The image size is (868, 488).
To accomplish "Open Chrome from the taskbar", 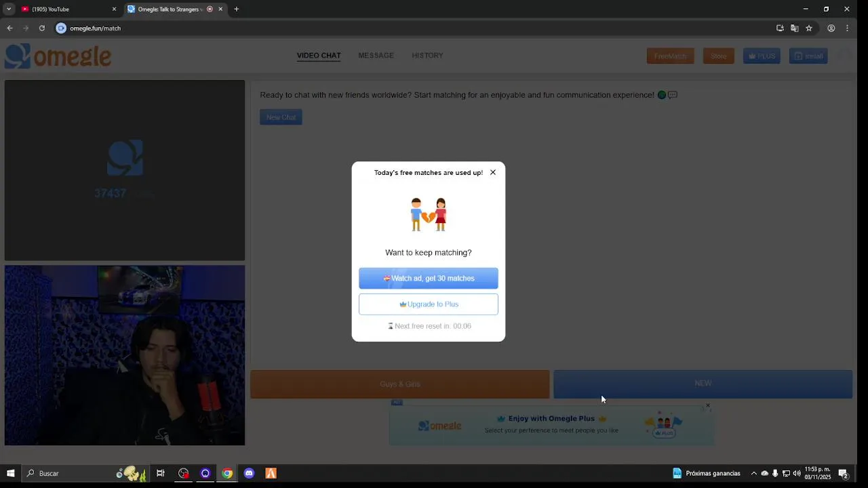I will [x=227, y=474].
